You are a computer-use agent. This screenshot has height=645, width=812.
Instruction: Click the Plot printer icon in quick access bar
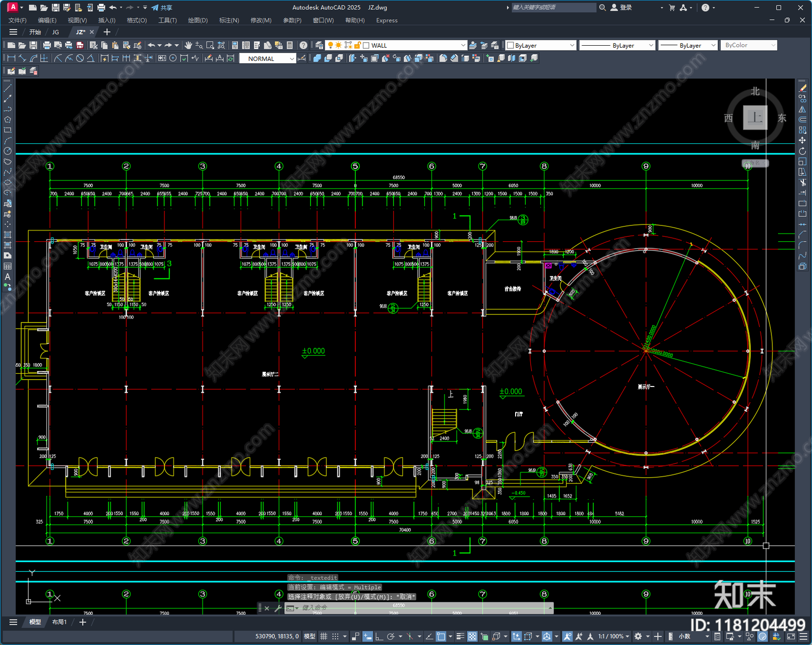pyautogui.click(x=101, y=8)
